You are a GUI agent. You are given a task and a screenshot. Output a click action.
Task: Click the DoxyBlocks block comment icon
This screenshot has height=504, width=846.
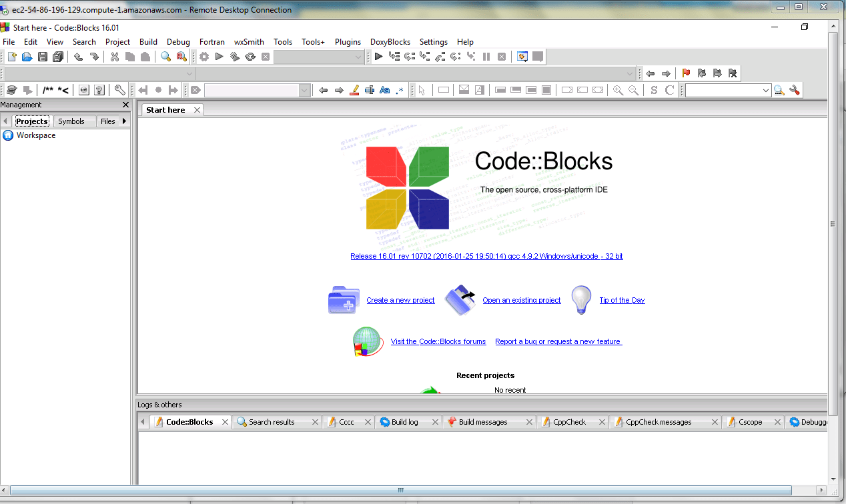pos(48,90)
